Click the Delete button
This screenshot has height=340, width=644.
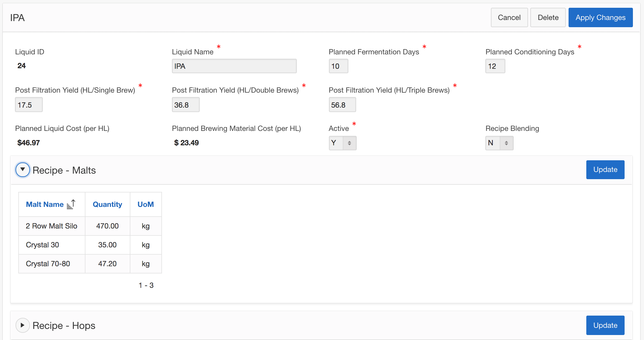[548, 17]
